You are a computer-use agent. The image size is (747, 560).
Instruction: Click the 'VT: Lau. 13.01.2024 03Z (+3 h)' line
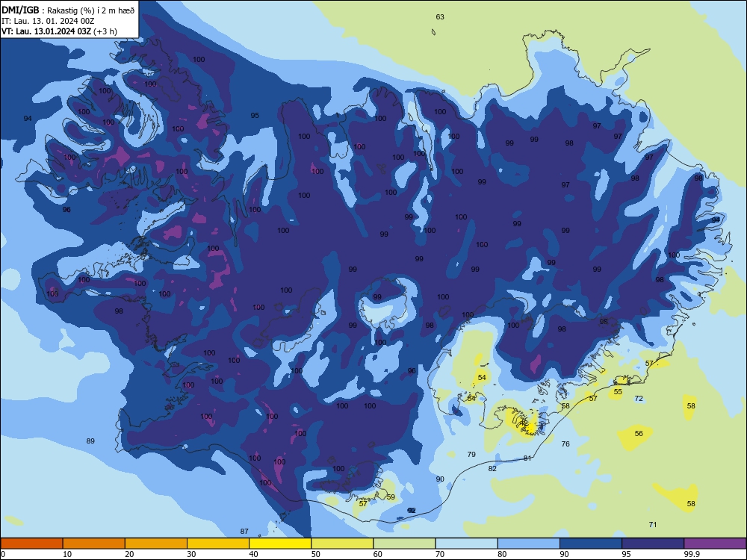60,31
